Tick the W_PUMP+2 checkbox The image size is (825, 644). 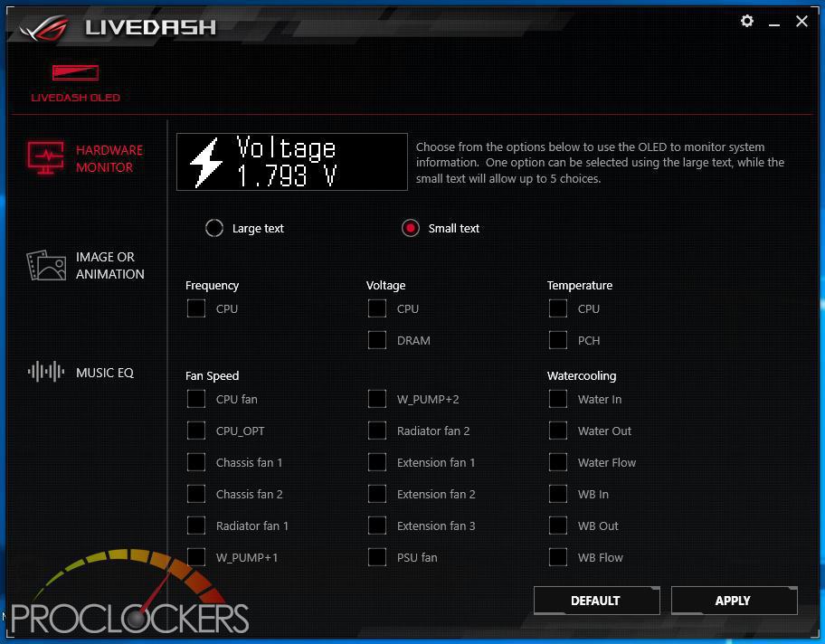point(377,399)
